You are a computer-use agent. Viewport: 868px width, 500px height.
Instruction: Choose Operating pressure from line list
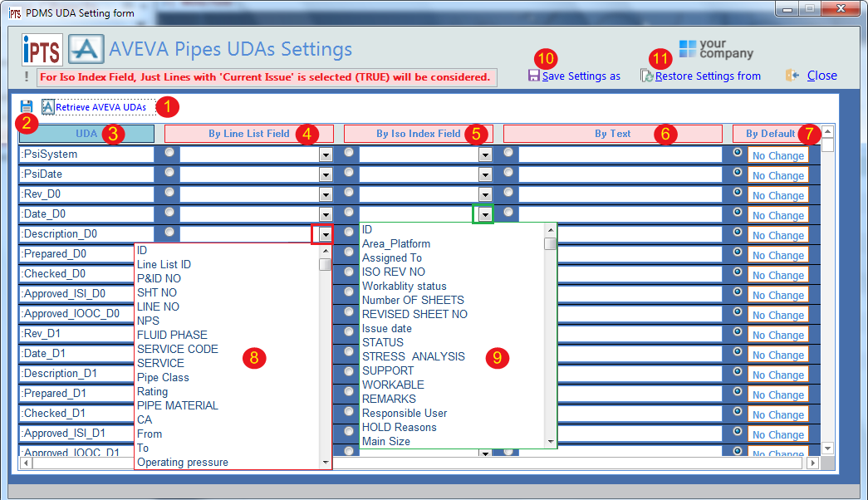click(183, 463)
